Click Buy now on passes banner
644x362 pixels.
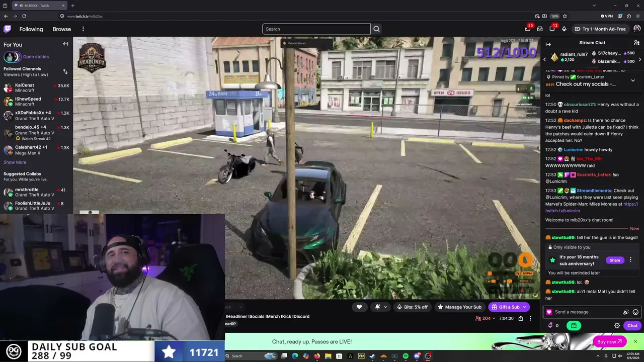click(x=610, y=342)
